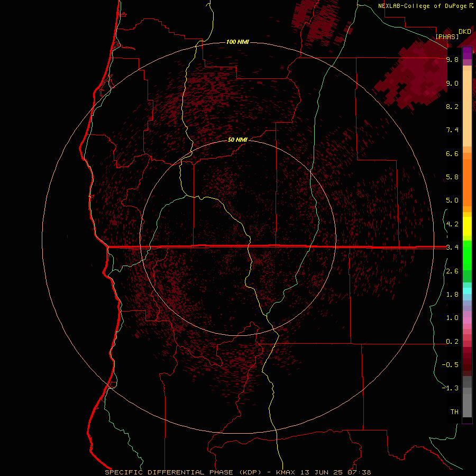Click the 0.2 scale value
Screen dimensions: 476x476
point(452,342)
